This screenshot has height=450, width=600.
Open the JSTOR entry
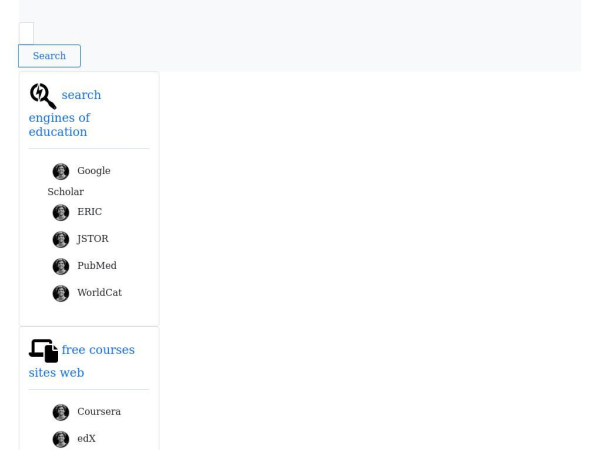[93, 239]
